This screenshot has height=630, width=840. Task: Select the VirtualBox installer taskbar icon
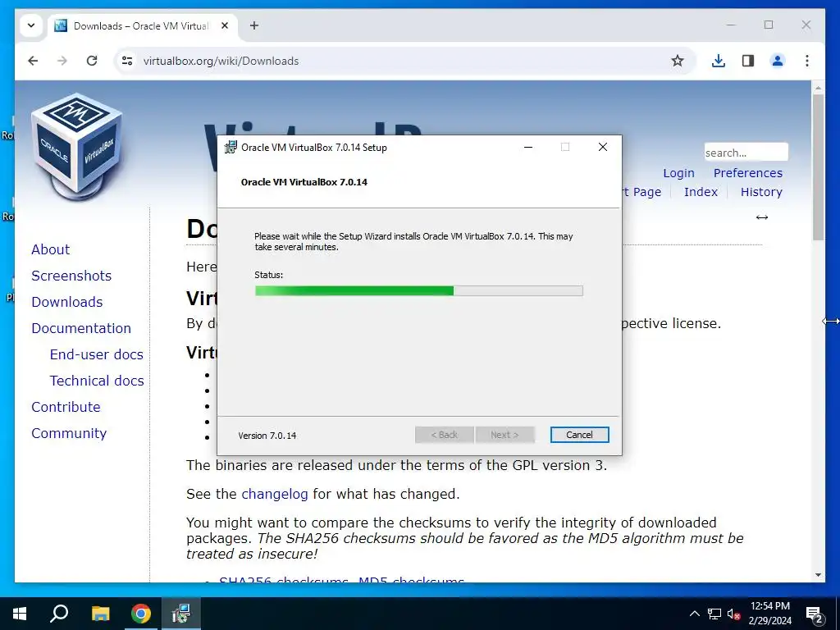point(181,614)
